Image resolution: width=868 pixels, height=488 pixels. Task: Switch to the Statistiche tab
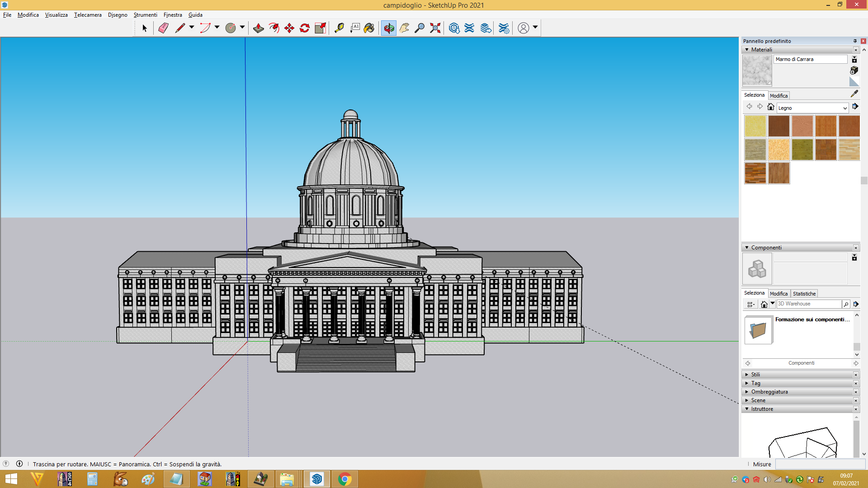coord(804,294)
